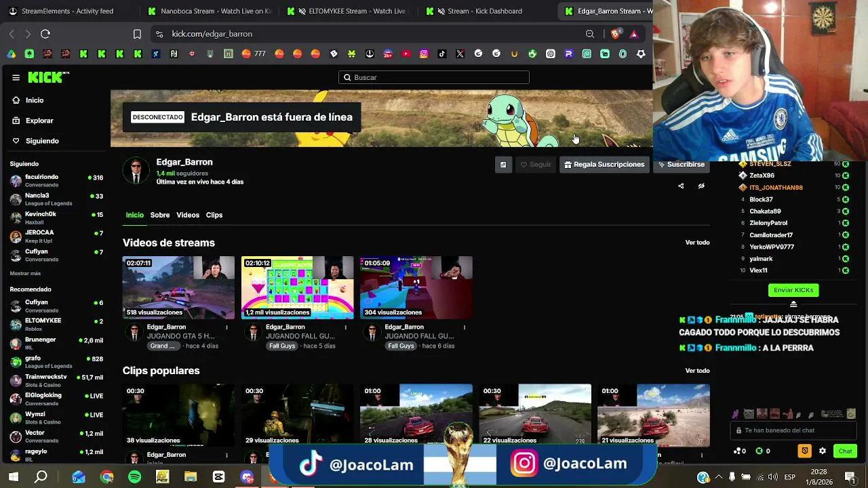Open the X (Twitter) bookmark

coord(460,54)
